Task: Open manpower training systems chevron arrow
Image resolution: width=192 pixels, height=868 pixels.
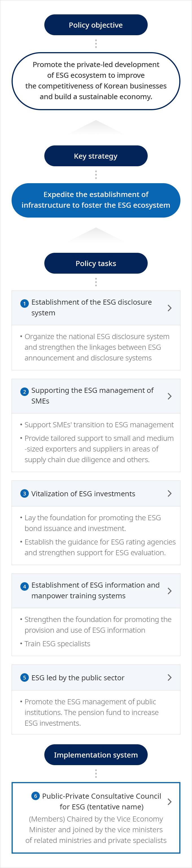Action: [x=170, y=591]
